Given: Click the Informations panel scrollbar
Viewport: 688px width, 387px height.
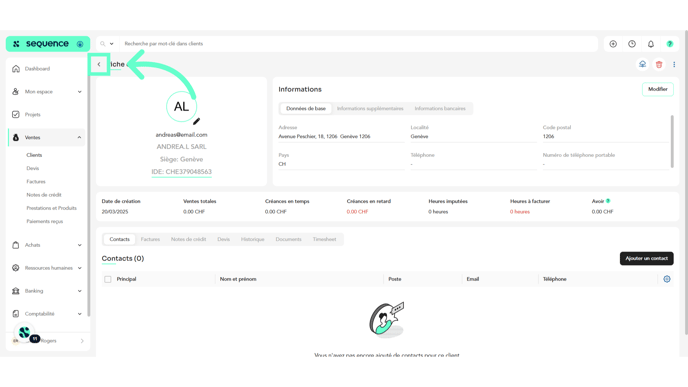Looking at the screenshot, I should pyautogui.click(x=672, y=141).
